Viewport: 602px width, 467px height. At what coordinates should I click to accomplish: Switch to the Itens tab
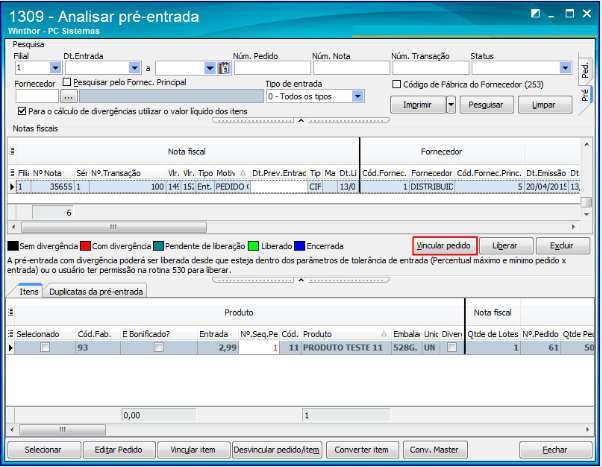coord(29,291)
